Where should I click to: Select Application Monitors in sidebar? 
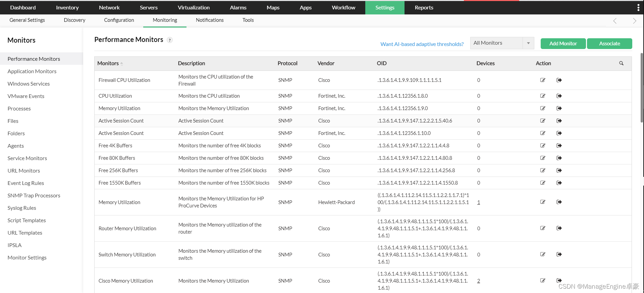[32, 71]
